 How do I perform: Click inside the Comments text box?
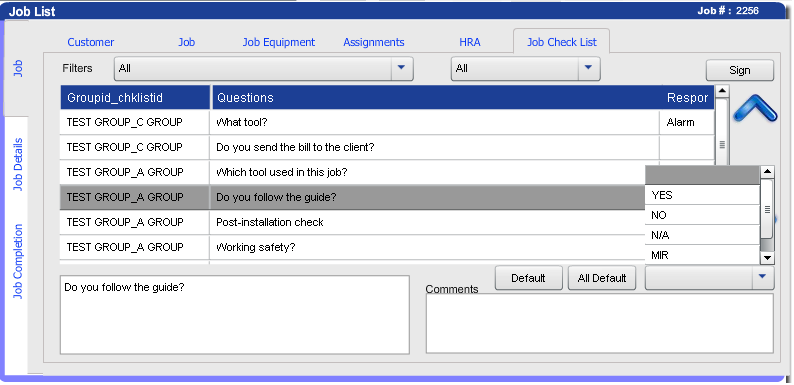pyautogui.click(x=600, y=323)
